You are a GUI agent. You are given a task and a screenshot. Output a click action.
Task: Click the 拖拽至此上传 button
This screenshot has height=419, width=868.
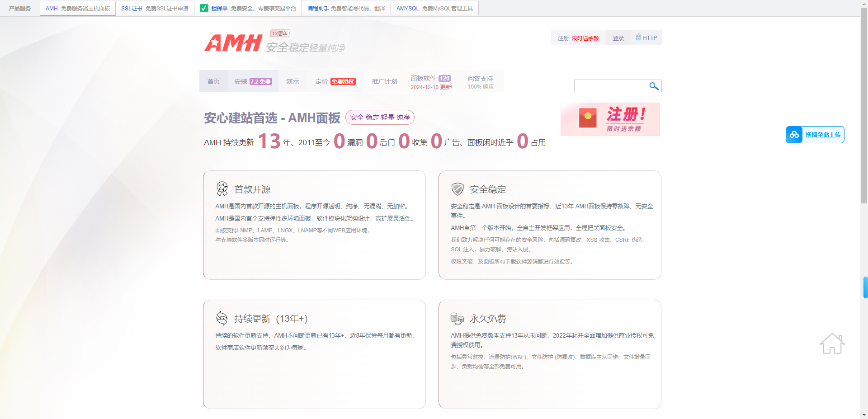coord(815,135)
